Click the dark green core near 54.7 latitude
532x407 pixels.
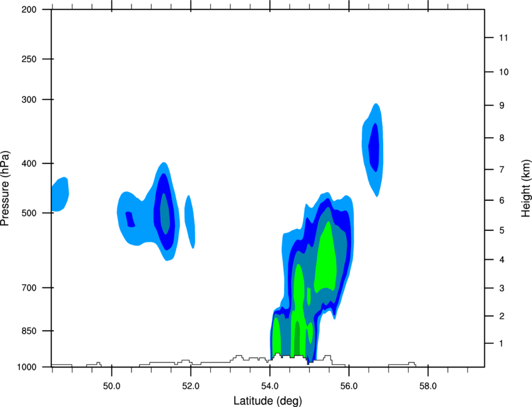coord(297,337)
